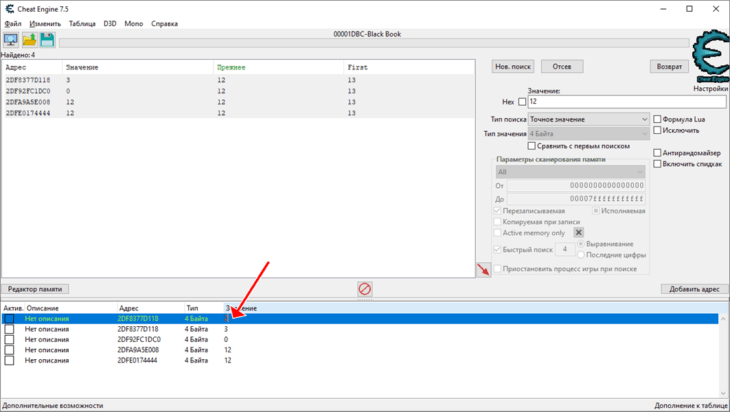Click 2DFA9A5E008 address in bottom table
Screen dimensions: 730x412
(x=138, y=350)
